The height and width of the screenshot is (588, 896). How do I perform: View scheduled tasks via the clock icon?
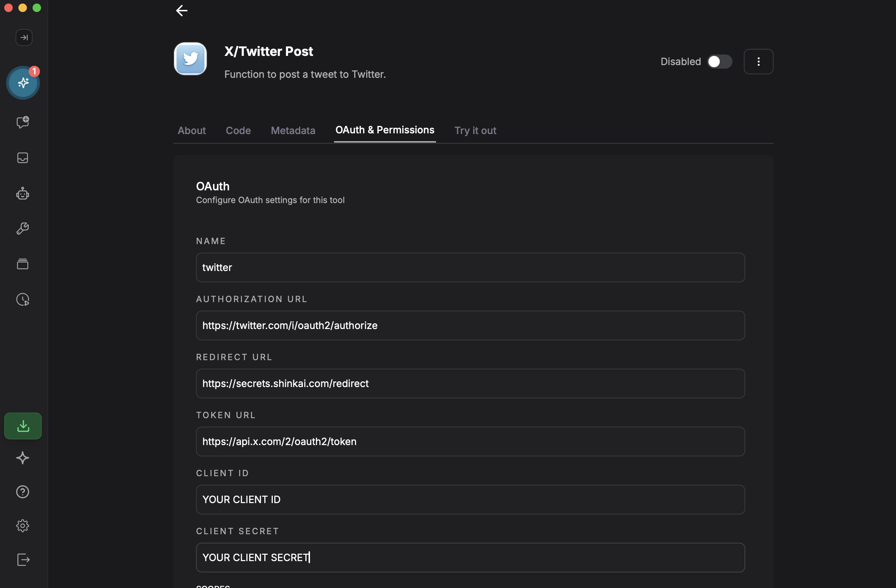22,299
